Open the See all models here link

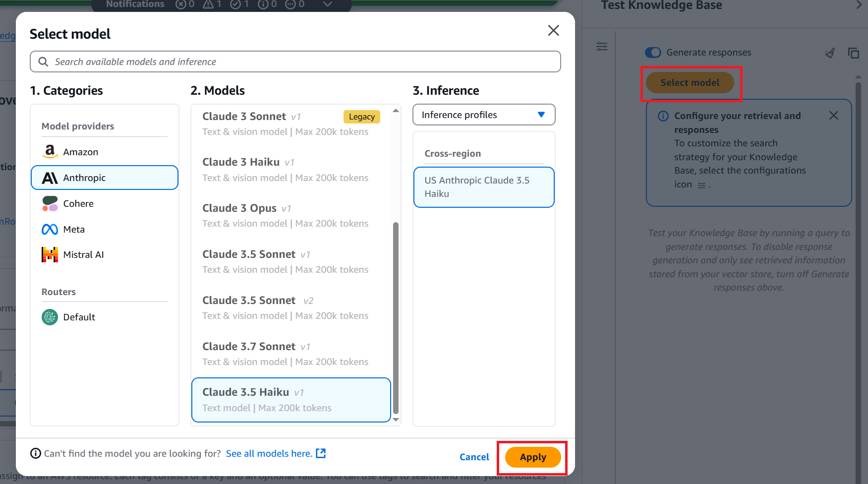tap(276, 453)
